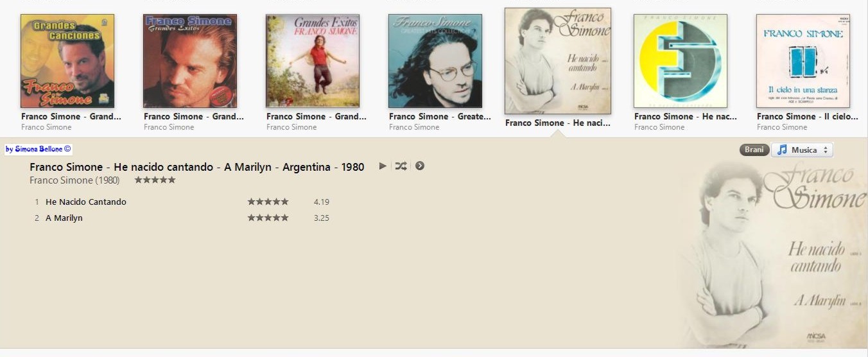This screenshot has height=357, width=868.
Task: Select highlighted He nacido cantando cover
Action: (x=558, y=61)
